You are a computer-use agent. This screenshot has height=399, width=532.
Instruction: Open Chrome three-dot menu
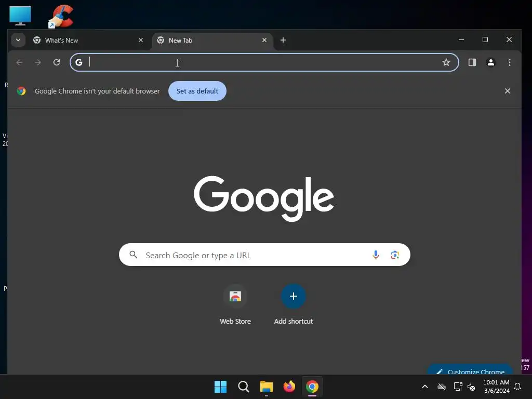(509, 62)
